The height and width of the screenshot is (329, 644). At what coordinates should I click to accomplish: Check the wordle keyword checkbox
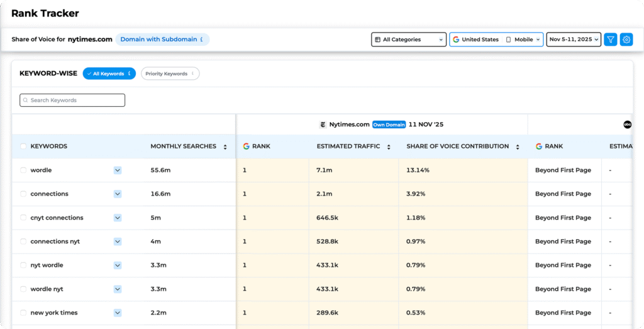tap(23, 170)
